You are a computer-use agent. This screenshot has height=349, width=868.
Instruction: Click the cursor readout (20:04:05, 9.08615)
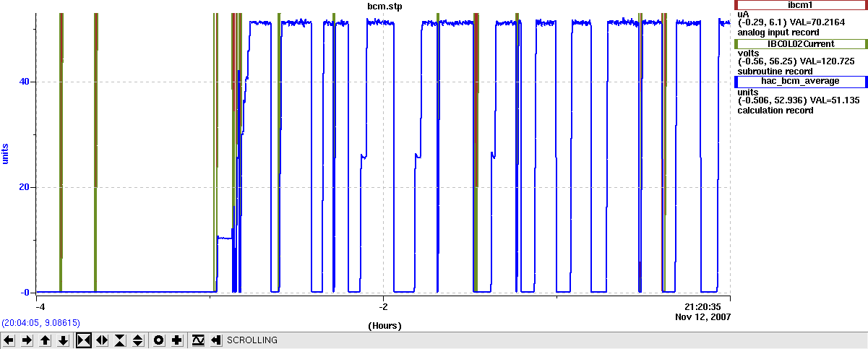point(40,323)
